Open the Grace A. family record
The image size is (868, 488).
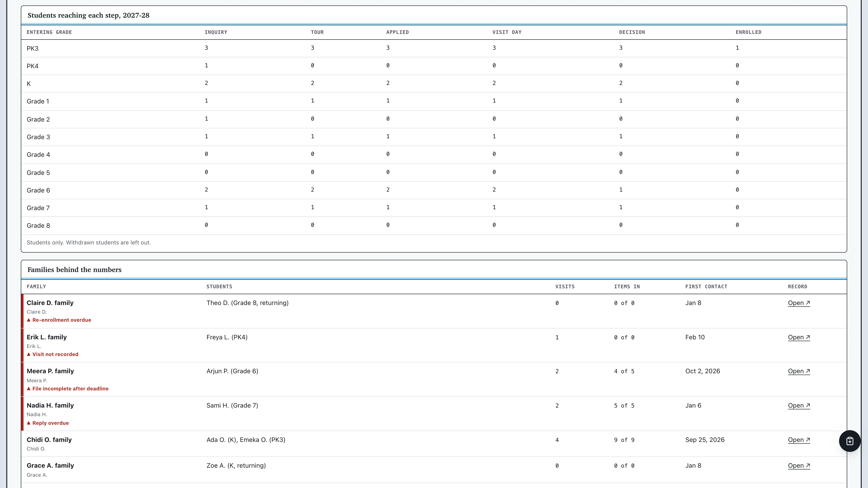pyautogui.click(x=799, y=465)
